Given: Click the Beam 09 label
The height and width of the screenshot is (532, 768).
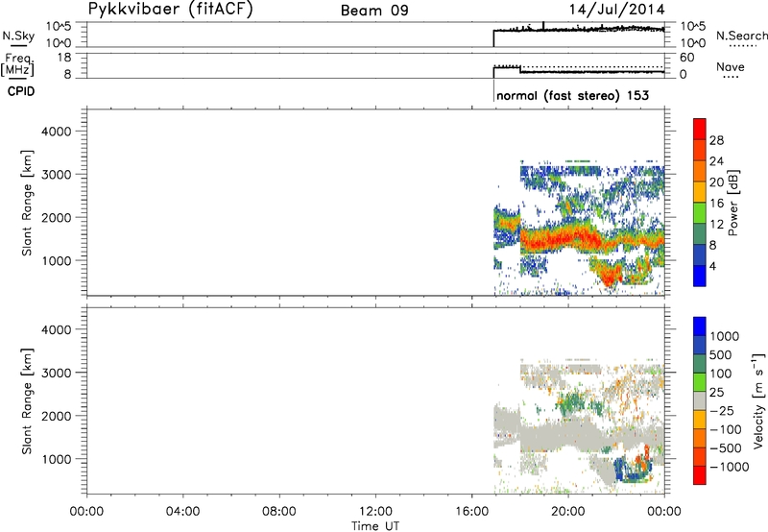Looking at the screenshot, I should 374,11.
